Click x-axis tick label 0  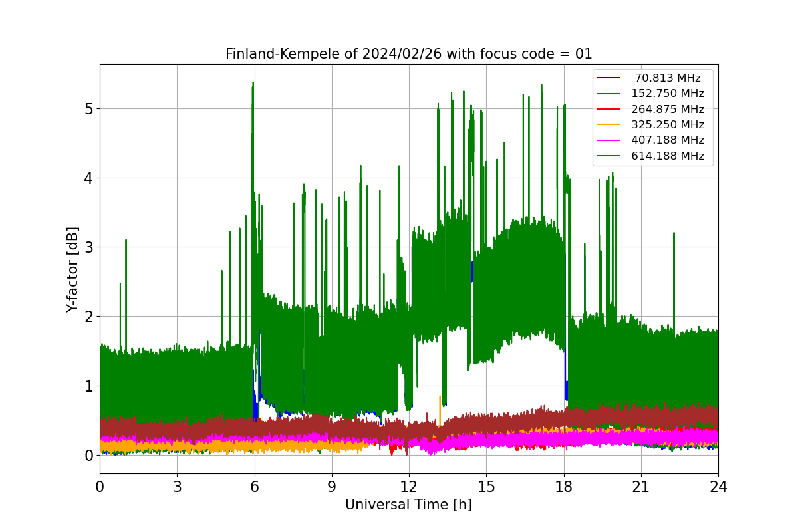click(100, 487)
